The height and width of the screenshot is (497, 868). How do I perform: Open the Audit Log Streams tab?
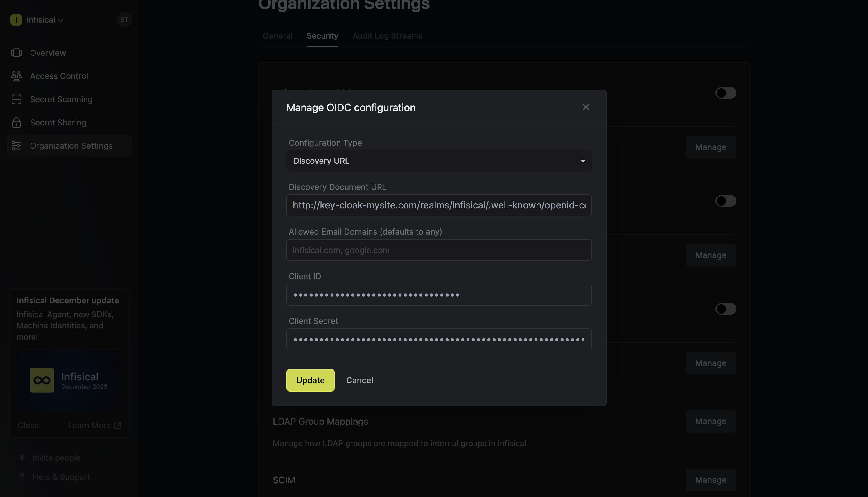point(387,35)
